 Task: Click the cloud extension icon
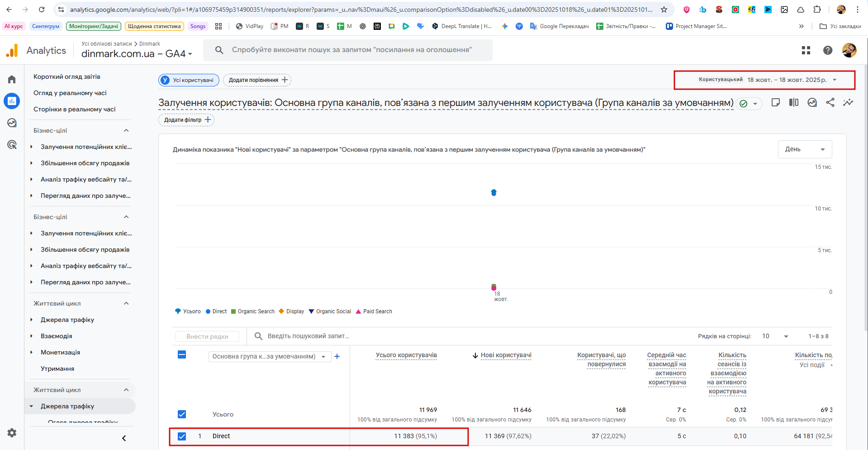click(801, 10)
